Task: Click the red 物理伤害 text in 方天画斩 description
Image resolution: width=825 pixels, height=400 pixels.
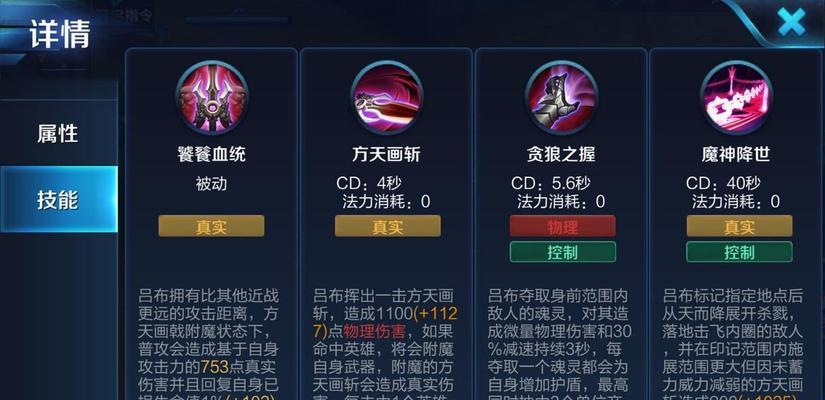Action: tap(374, 331)
